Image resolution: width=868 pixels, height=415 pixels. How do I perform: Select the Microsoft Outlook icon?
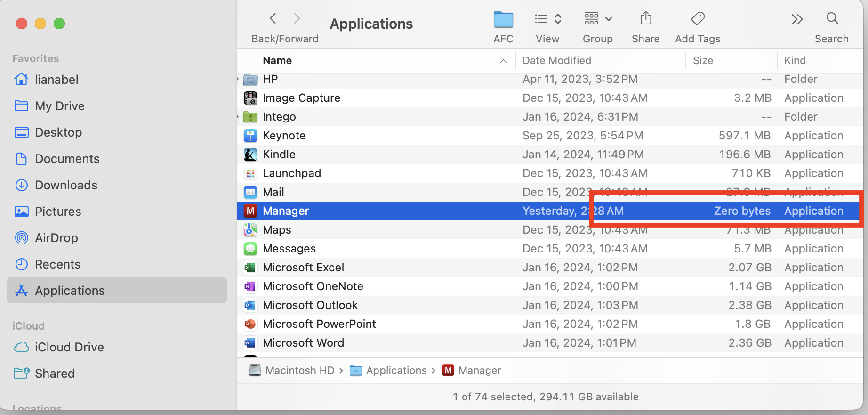(x=250, y=305)
